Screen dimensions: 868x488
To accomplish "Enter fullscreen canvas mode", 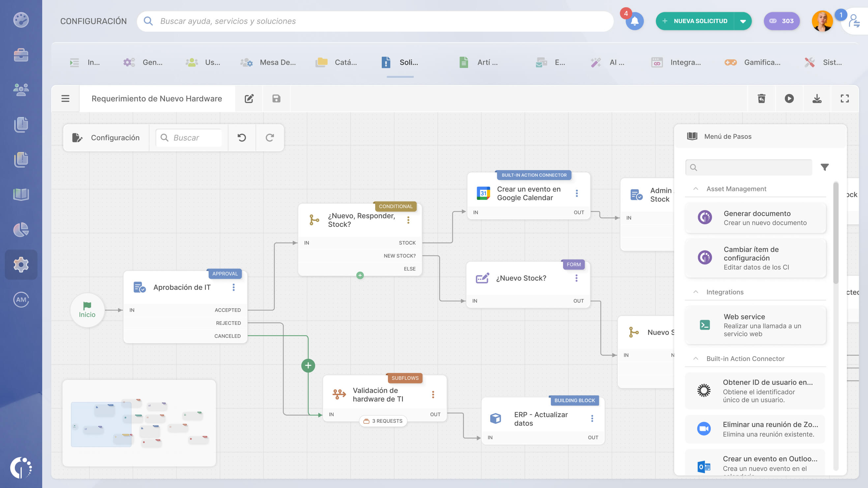I will 844,98.
